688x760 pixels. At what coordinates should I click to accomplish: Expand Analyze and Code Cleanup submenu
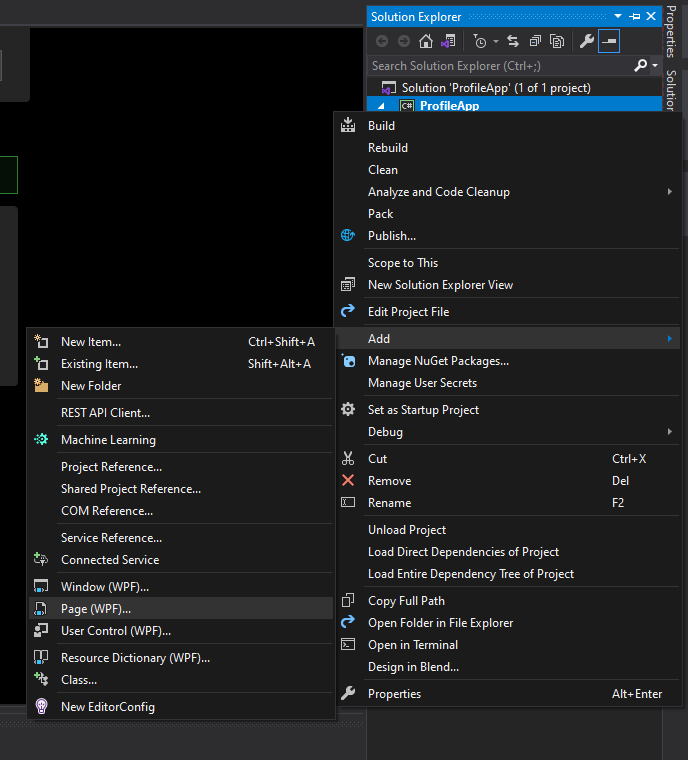[508, 192]
